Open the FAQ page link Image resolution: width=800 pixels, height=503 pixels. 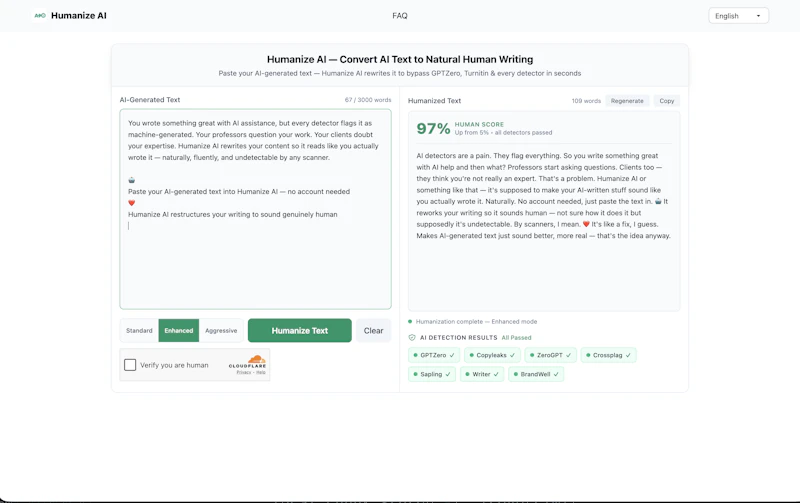click(x=399, y=16)
